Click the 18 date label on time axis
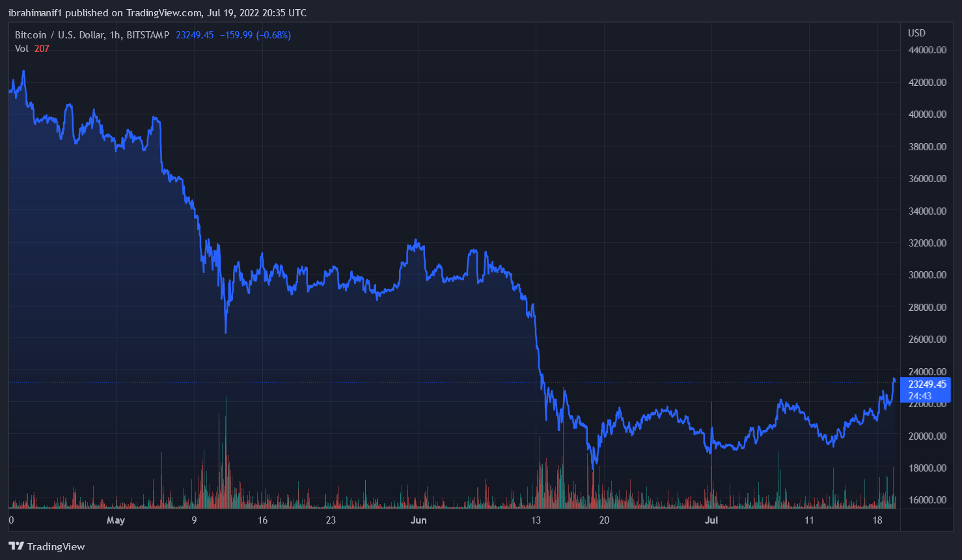 pos(877,520)
